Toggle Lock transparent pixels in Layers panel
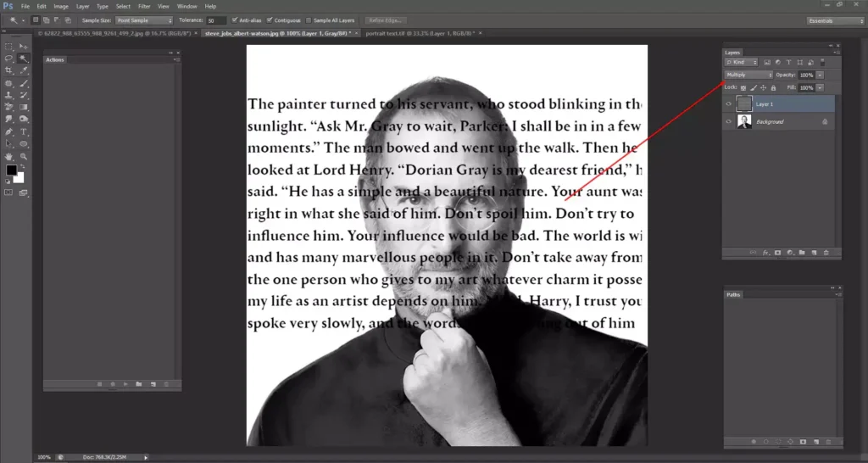The height and width of the screenshot is (463, 868). 743,88
